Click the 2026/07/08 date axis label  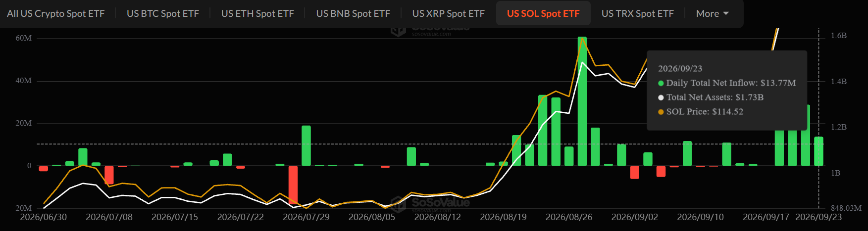109,217
